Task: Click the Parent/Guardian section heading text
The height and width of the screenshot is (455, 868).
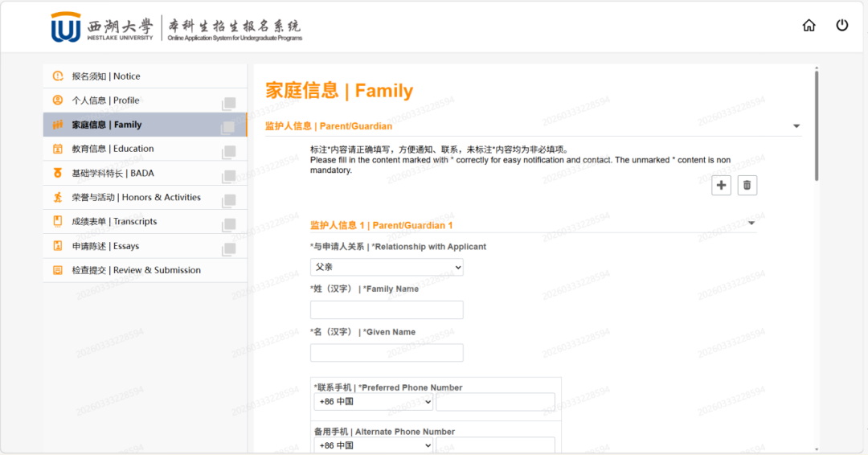Action: pos(328,126)
